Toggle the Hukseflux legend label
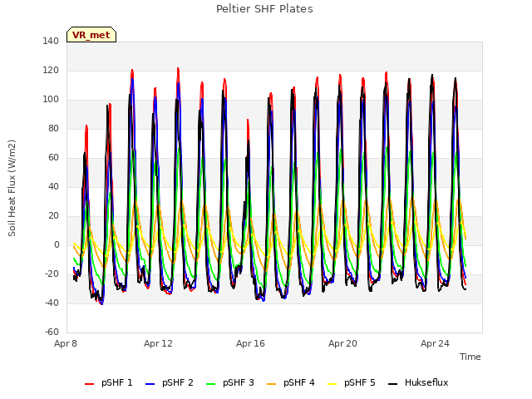Viewport: 532px width, 399px height. click(x=426, y=382)
